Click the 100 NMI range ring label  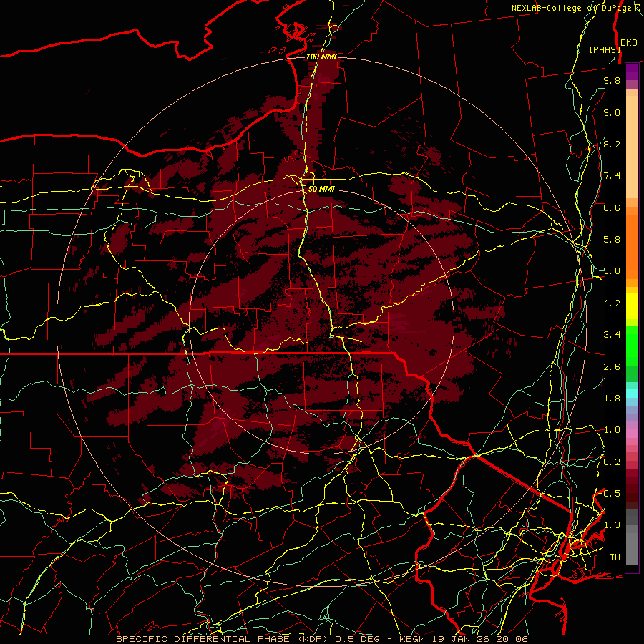pos(321,57)
